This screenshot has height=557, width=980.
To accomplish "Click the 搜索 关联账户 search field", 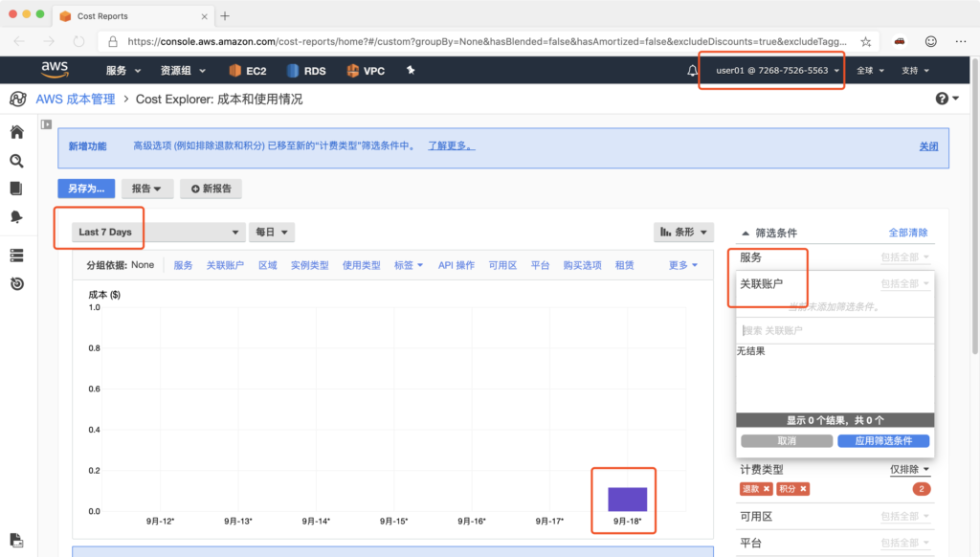I will coord(835,330).
